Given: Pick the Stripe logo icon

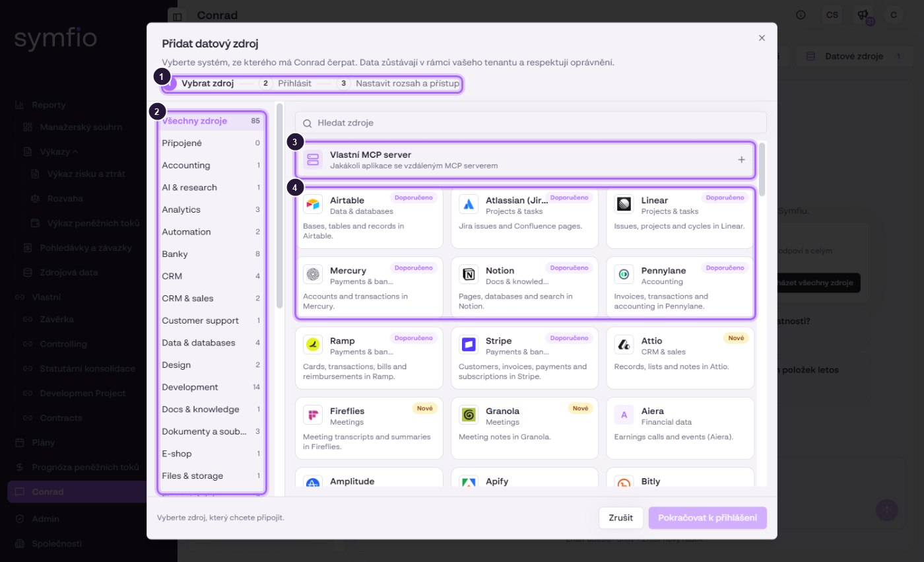Looking at the screenshot, I should coord(469,345).
